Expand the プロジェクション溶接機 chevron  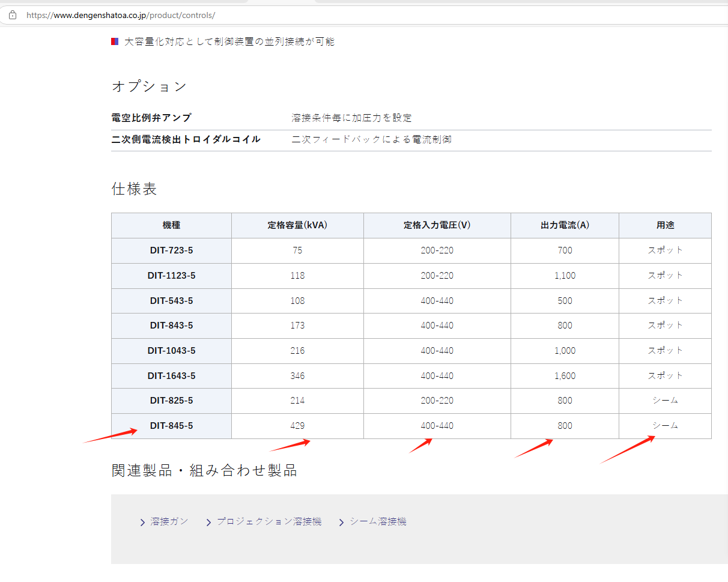point(208,521)
